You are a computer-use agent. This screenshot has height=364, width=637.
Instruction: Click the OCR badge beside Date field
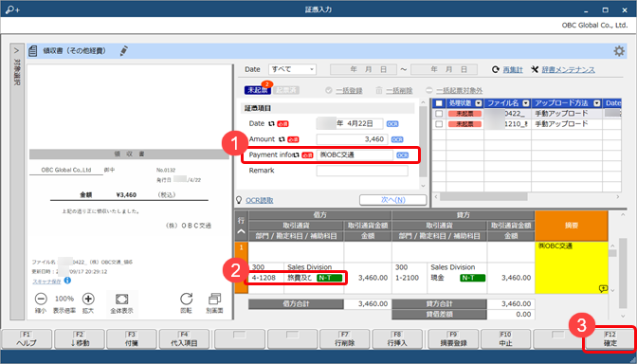[x=392, y=124]
